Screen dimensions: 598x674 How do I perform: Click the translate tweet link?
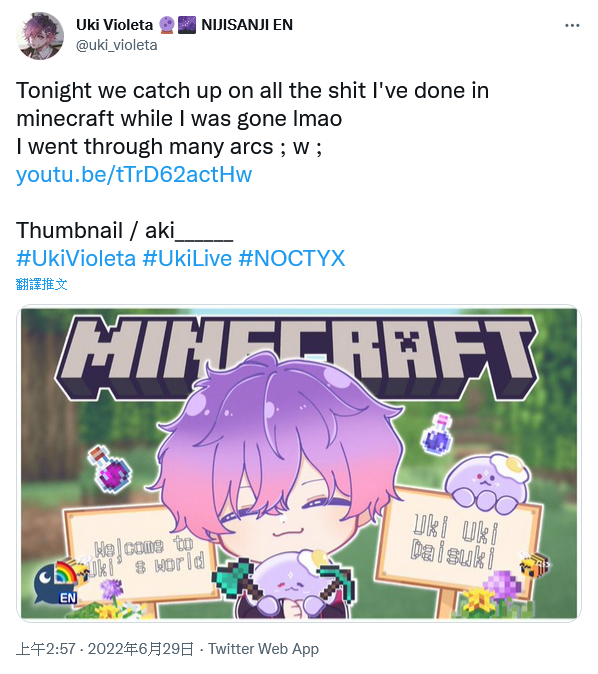pos(42,284)
